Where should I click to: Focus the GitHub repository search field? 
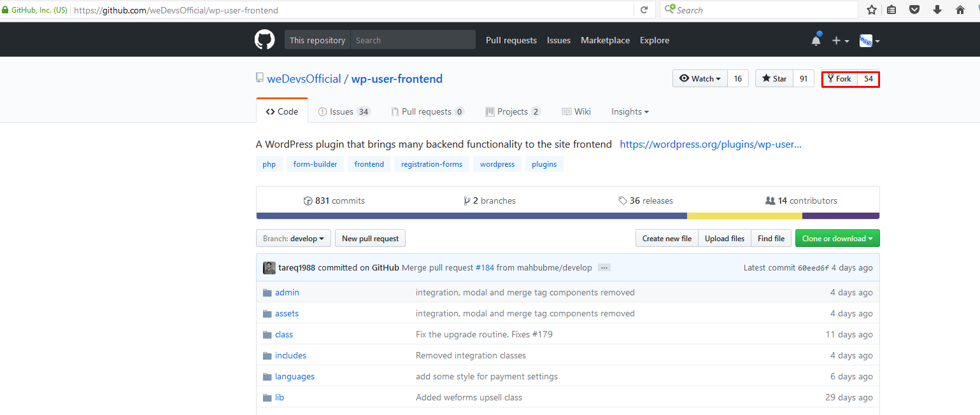pyautogui.click(x=413, y=40)
